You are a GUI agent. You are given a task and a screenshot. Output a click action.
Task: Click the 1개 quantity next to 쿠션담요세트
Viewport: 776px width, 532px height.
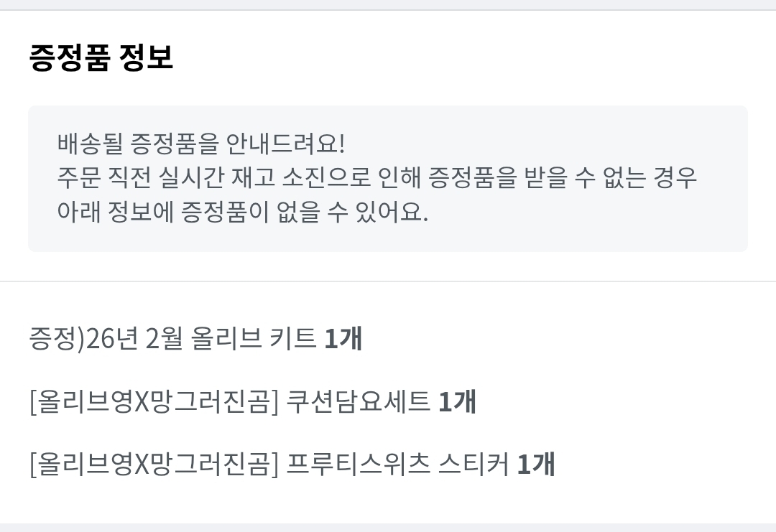tap(457, 401)
